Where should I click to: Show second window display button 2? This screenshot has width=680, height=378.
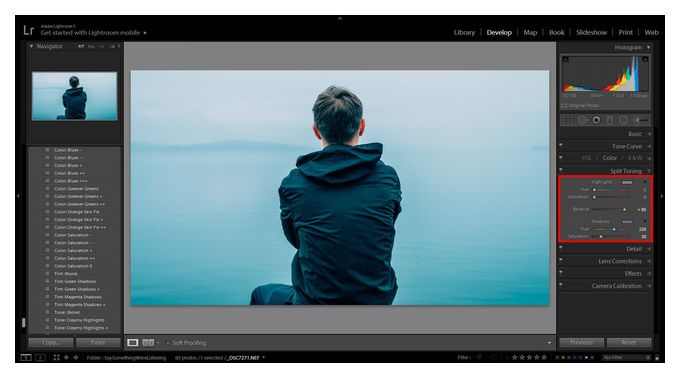(x=40, y=358)
